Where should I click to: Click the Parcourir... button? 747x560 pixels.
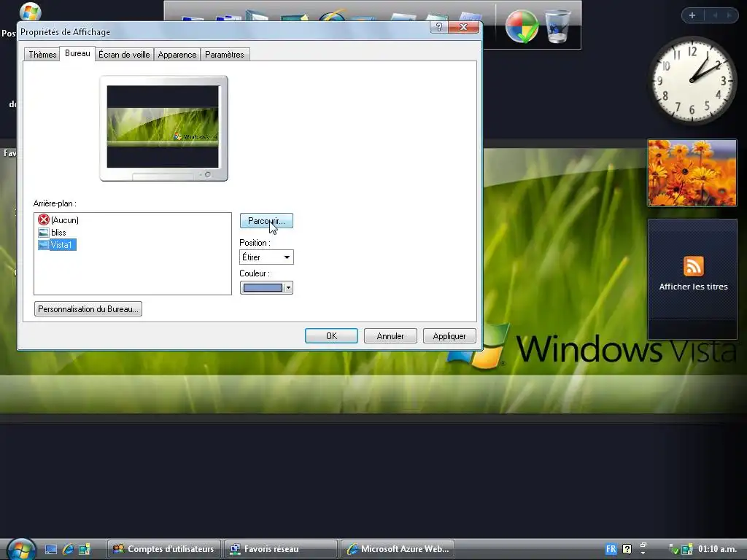click(266, 221)
